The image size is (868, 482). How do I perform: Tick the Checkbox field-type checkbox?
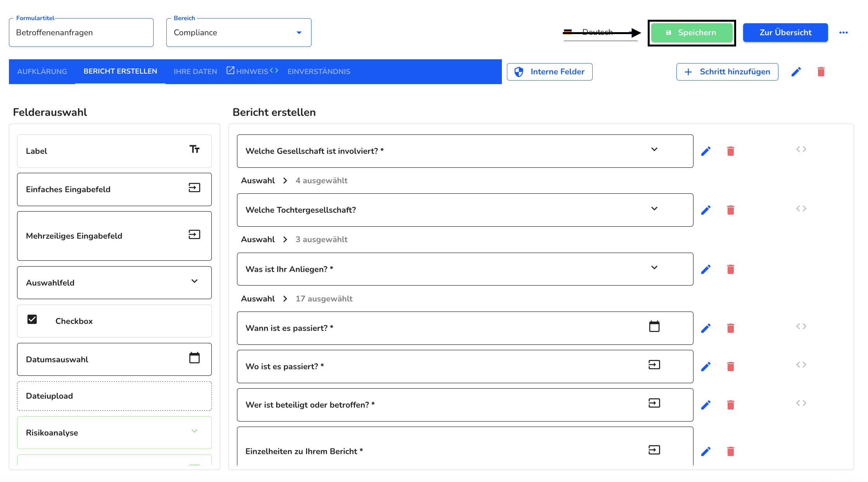[x=32, y=319]
